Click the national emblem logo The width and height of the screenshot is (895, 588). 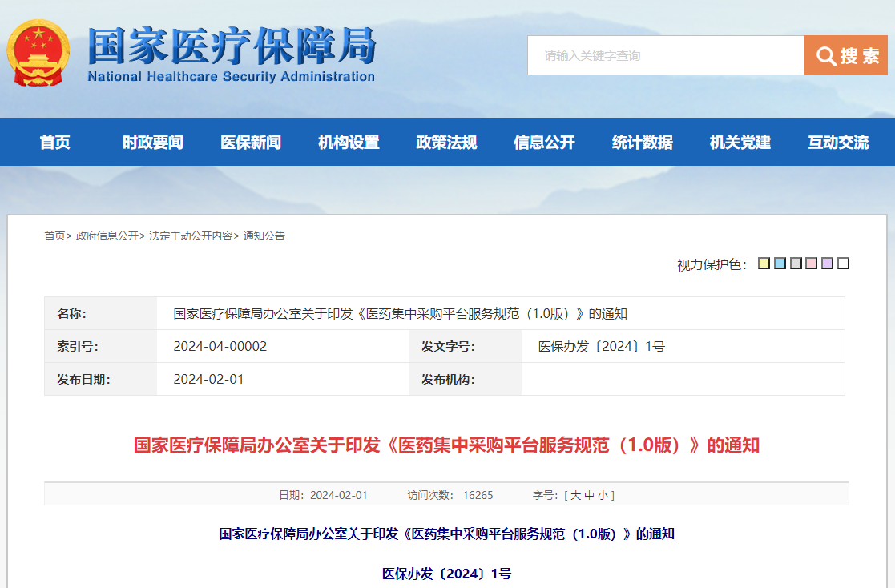(x=38, y=54)
